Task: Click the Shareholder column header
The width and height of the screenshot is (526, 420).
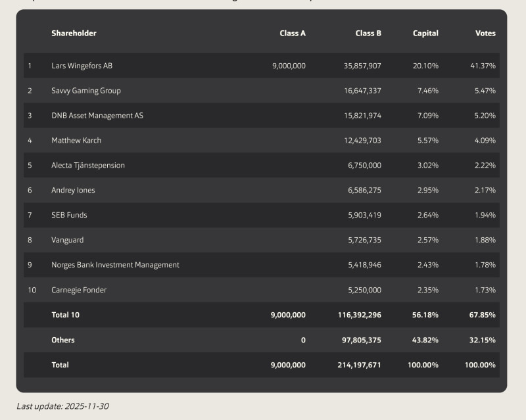Action: pyautogui.click(x=74, y=34)
